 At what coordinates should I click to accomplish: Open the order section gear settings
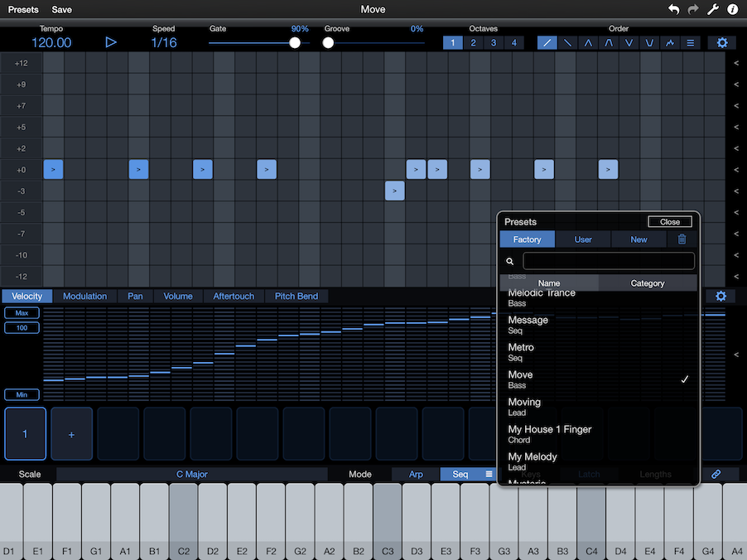point(721,43)
